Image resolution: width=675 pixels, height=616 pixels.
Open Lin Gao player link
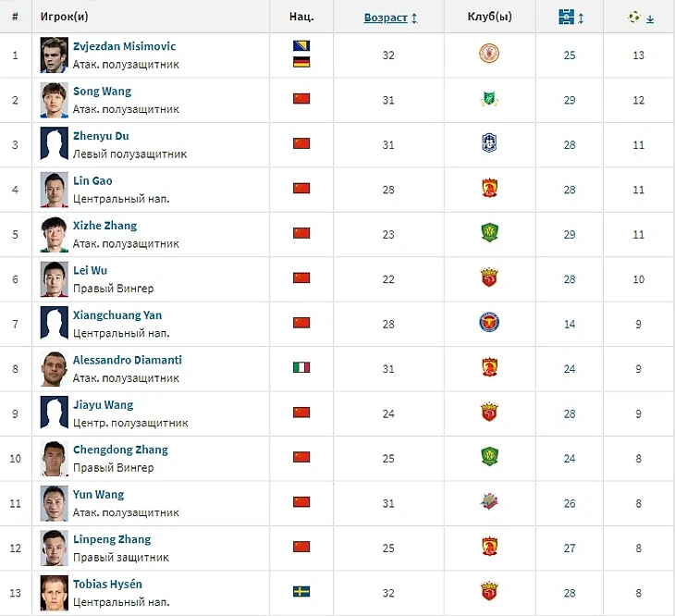pos(92,181)
